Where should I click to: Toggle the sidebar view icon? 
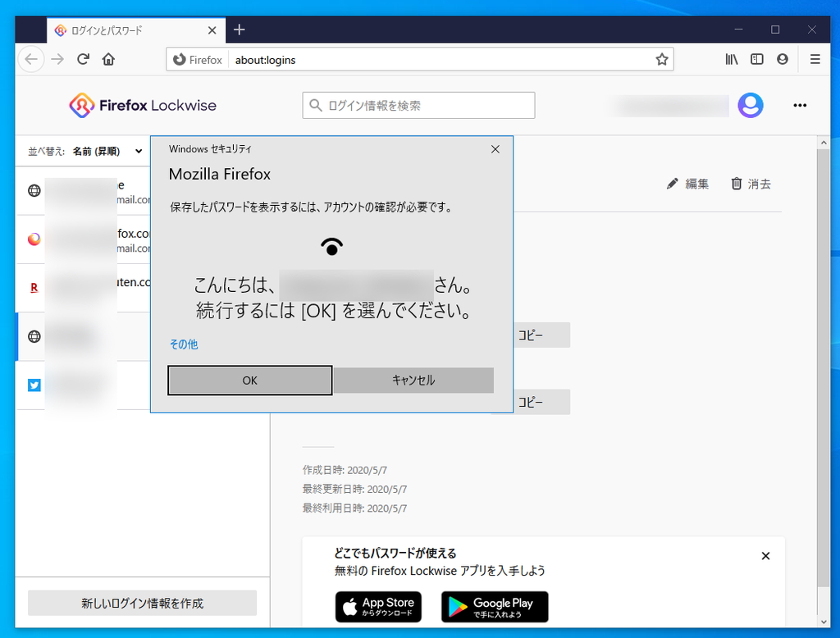pos(756,59)
